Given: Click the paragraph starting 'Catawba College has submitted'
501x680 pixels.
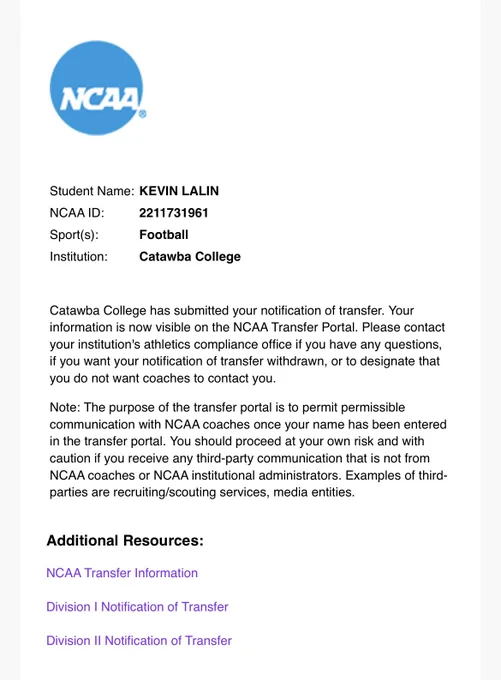Looking at the screenshot, I should coord(247,344).
